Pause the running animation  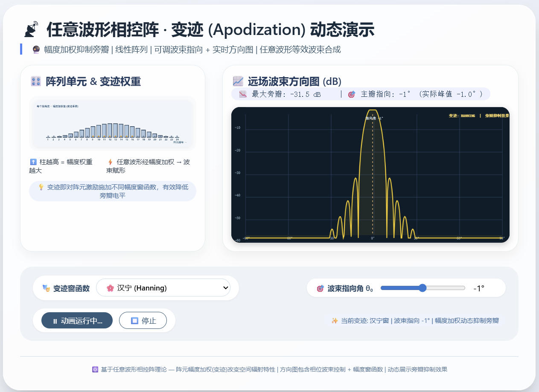77,321
